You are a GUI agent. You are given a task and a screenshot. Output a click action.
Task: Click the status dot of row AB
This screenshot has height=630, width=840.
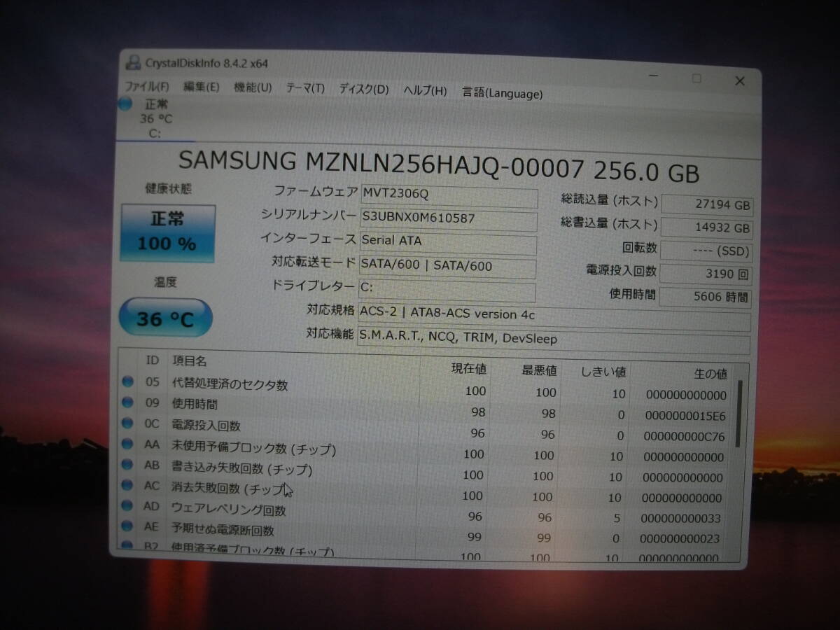click(127, 464)
